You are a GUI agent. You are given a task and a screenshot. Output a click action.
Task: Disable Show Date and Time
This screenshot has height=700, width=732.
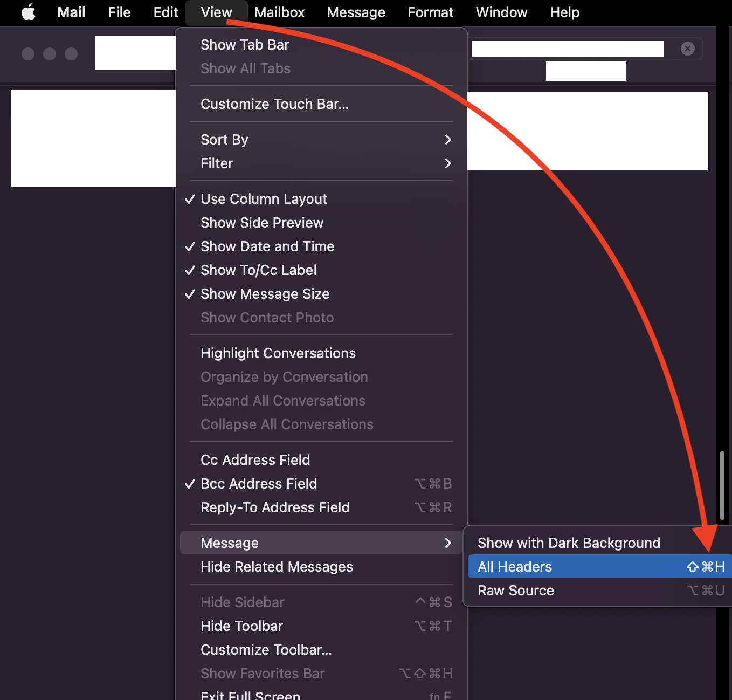(267, 246)
